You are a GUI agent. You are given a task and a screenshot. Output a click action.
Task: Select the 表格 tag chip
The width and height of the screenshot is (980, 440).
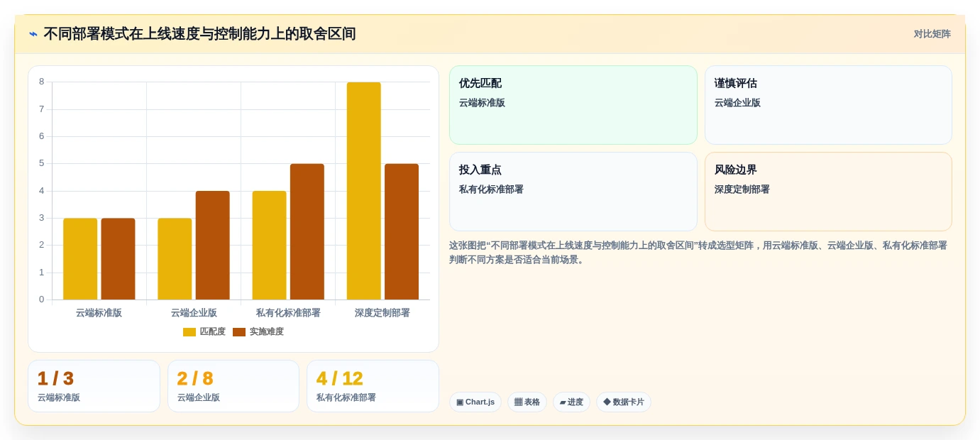pos(527,402)
